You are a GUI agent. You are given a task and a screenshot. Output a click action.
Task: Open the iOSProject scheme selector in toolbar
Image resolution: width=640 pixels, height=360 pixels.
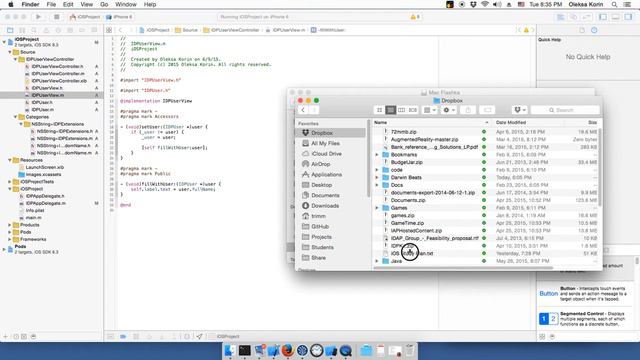coord(85,17)
